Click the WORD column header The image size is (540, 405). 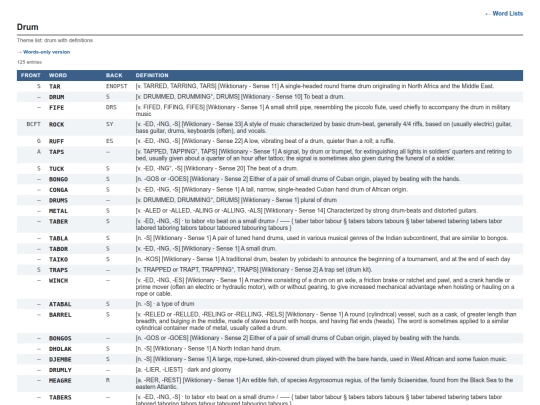[58, 75]
